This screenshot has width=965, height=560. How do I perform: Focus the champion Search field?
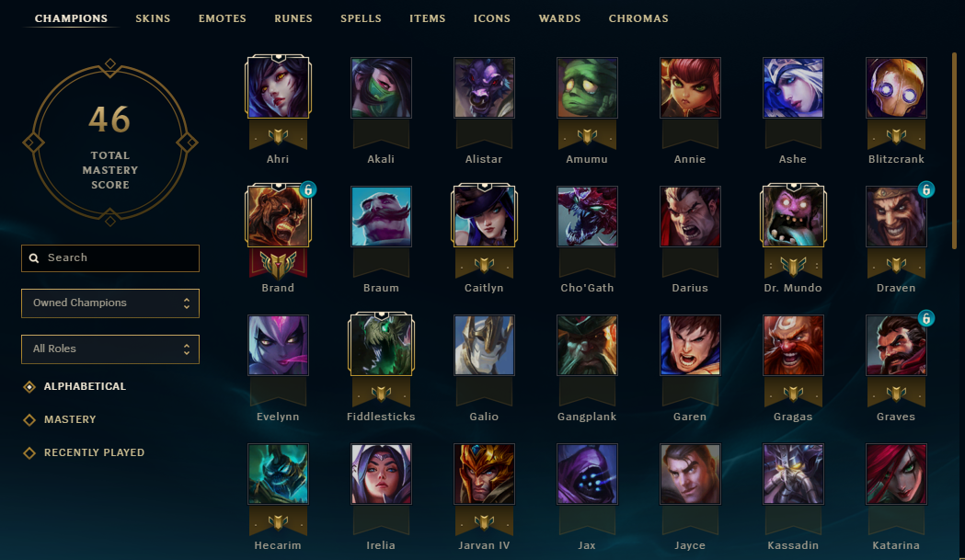pos(110,258)
